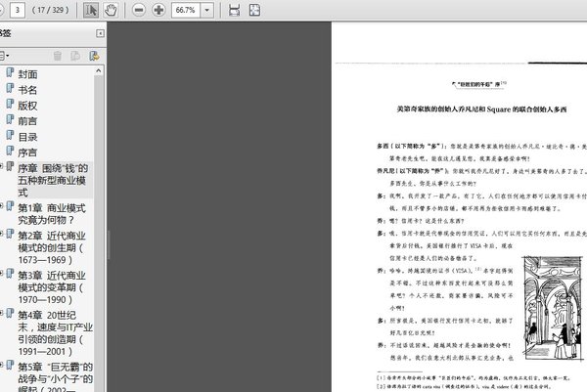Click the arcade illustration in the page

click(554, 308)
